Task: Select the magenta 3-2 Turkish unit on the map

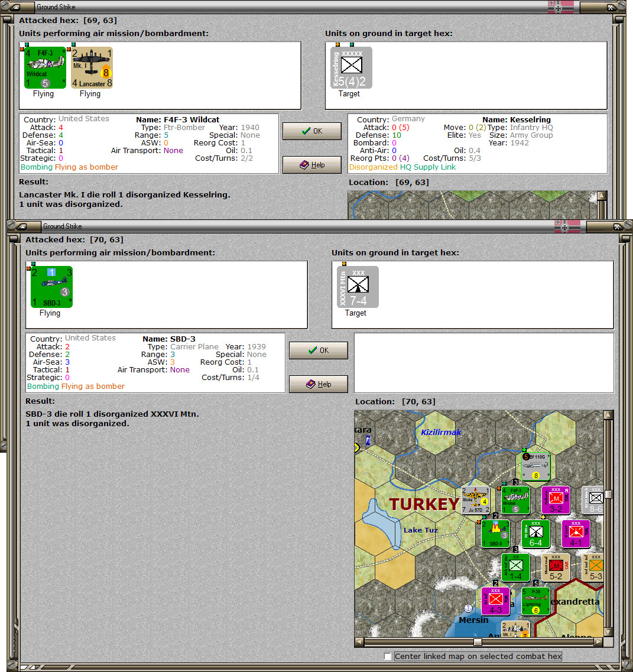Action: click(556, 499)
